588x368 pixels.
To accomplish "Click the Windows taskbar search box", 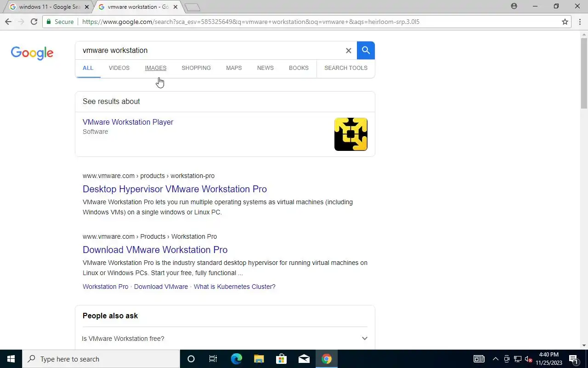I will point(101,359).
